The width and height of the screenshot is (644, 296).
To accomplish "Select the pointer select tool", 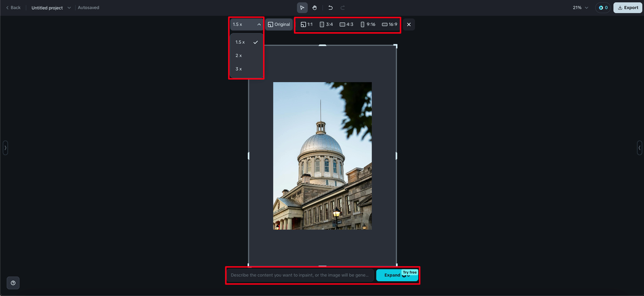I will pyautogui.click(x=302, y=8).
